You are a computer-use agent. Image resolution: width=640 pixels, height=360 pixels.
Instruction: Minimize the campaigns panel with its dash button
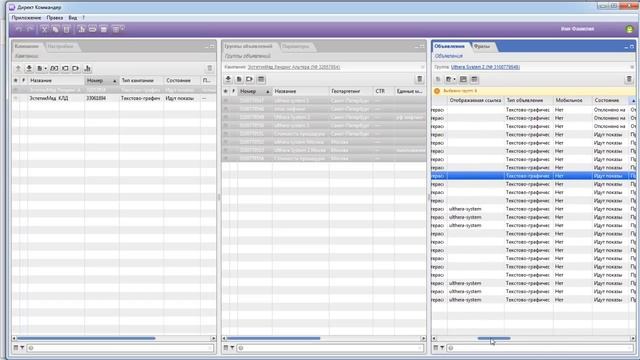(206, 47)
